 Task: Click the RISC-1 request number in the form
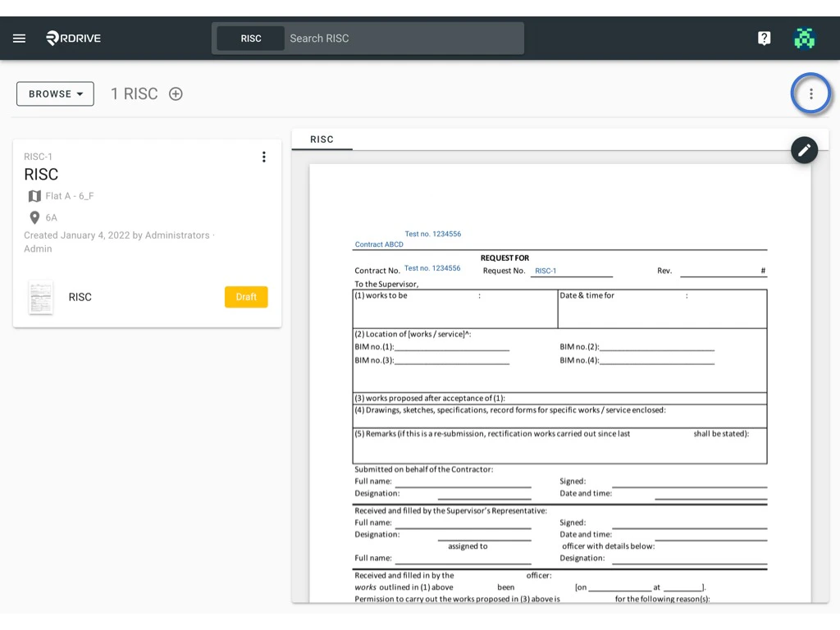(546, 271)
